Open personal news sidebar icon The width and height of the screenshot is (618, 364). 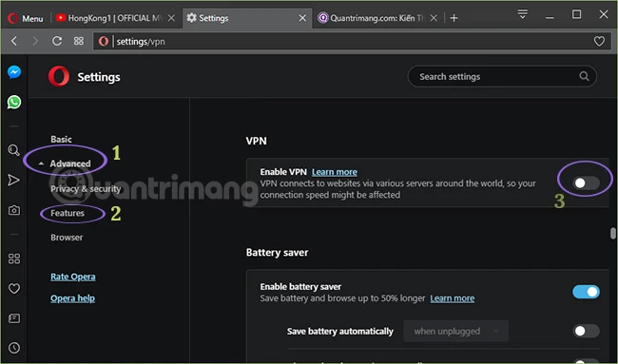14,318
